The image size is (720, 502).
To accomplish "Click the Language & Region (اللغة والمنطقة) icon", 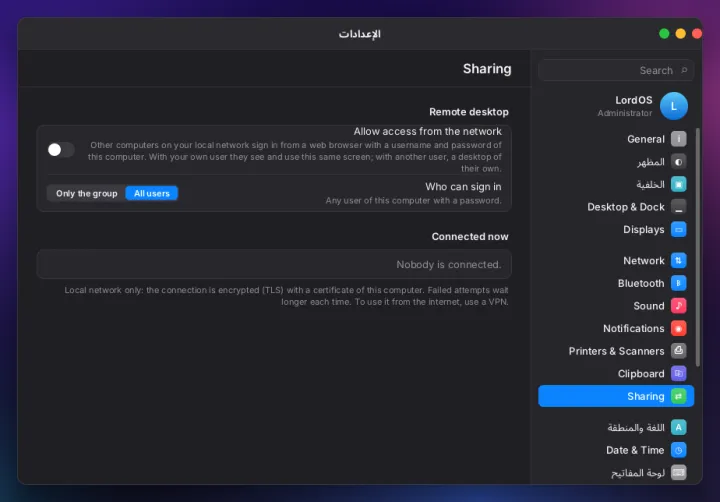I will click(x=678, y=427).
